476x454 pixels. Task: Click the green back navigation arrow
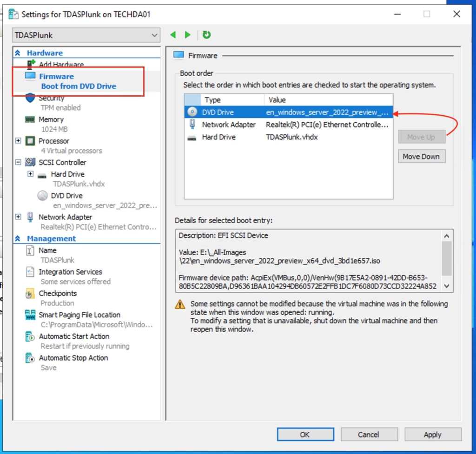[173, 35]
